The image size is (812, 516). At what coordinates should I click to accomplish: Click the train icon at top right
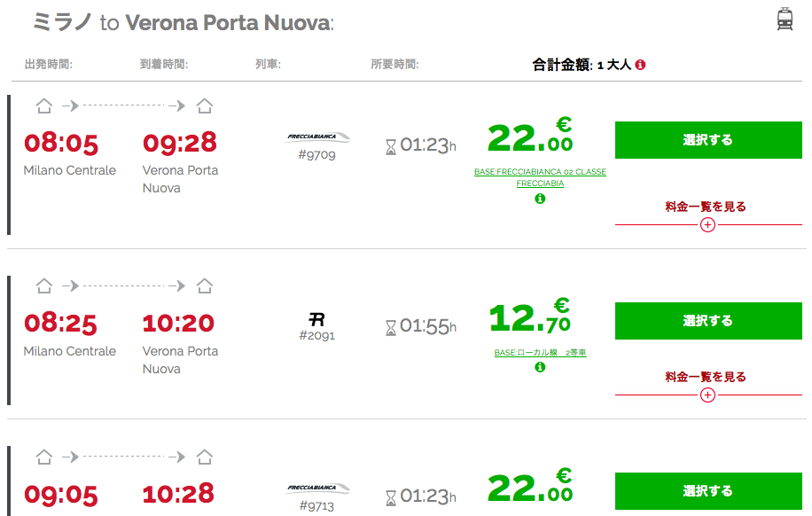785,19
